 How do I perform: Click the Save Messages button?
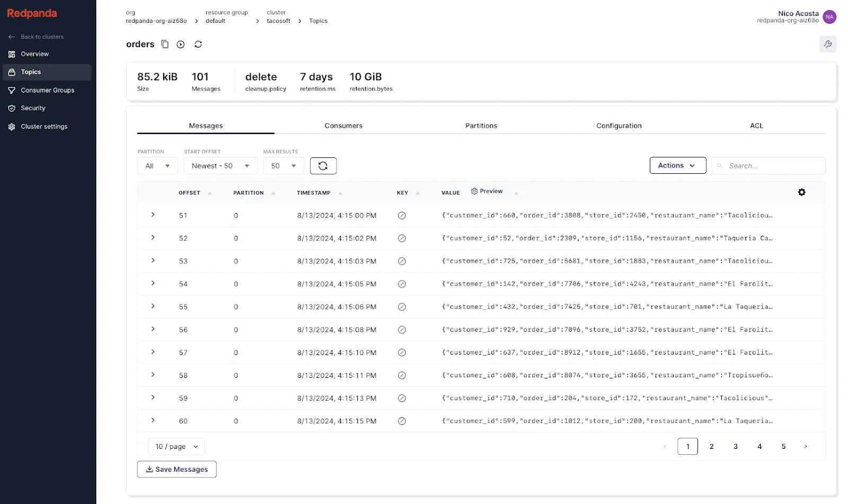coord(177,469)
